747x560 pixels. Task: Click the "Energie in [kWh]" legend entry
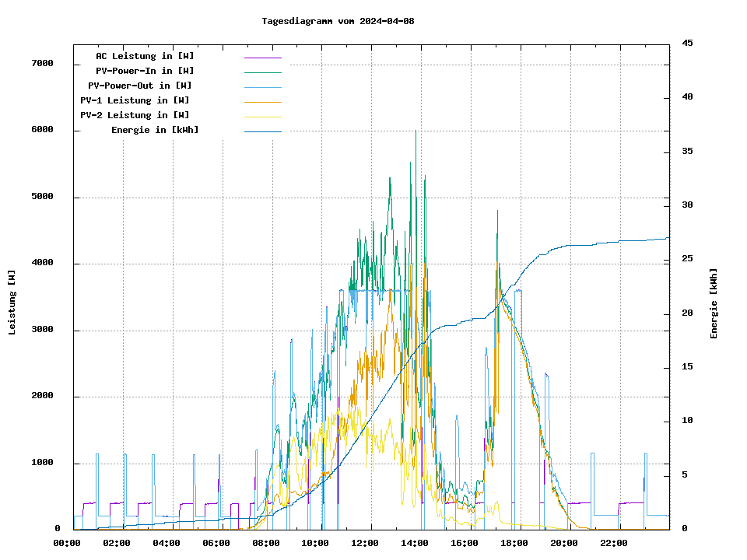pyautogui.click(x=155, y=130)
